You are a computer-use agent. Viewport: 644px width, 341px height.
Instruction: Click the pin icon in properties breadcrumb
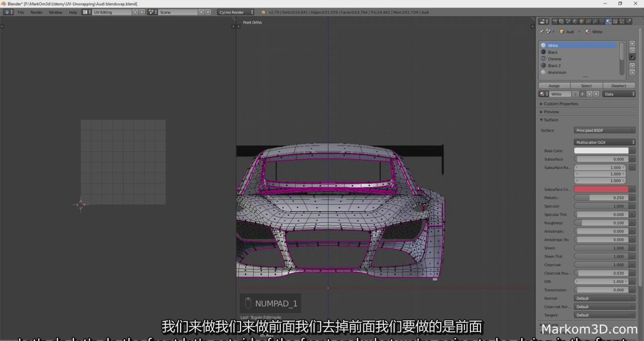point(541,32)
